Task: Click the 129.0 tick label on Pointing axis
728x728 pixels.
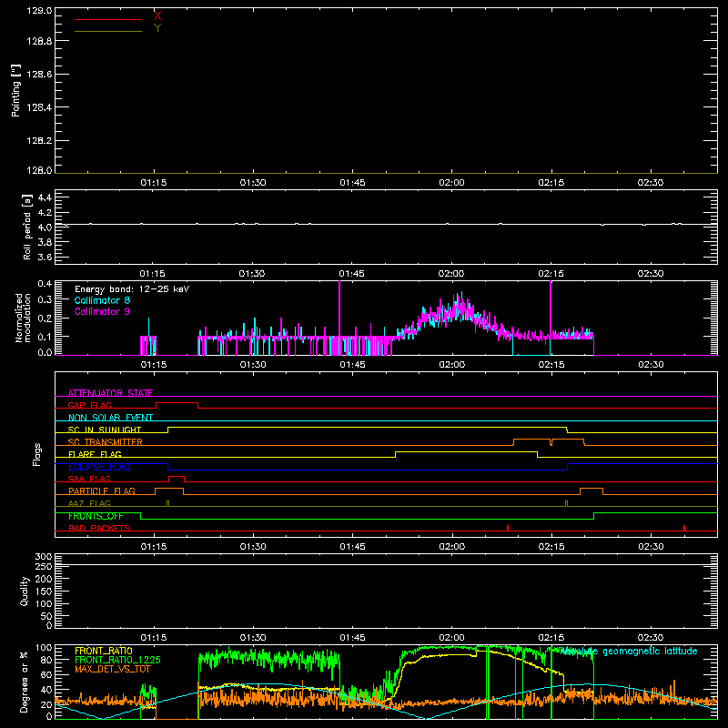Action: click(39, 10)
